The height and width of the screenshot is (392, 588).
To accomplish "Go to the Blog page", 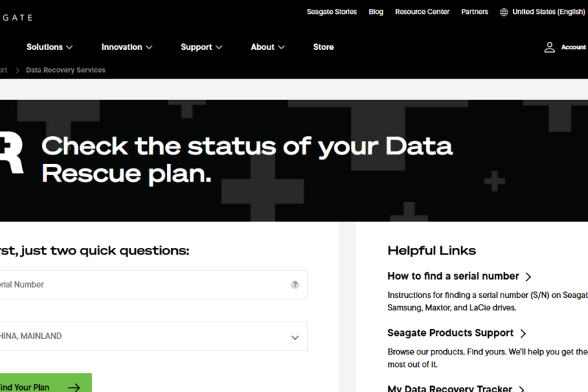I will point(376,12).
